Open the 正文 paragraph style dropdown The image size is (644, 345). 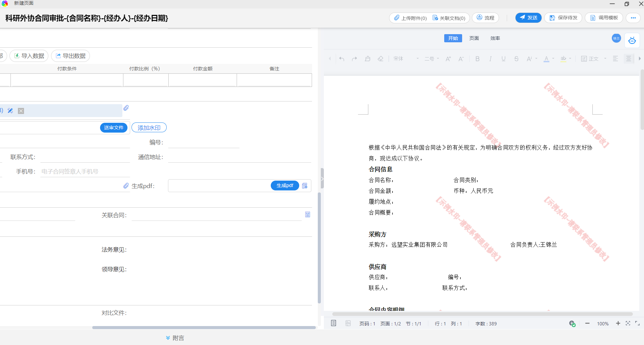(594, 59)
